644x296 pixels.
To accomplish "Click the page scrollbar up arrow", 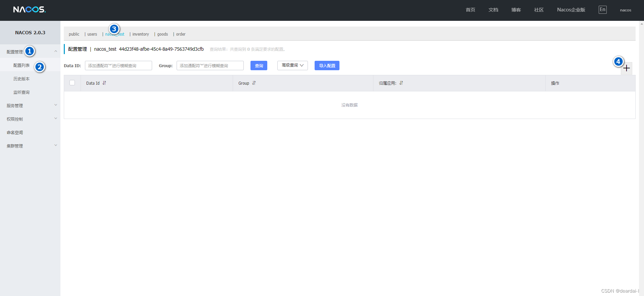I will (642, 24).
